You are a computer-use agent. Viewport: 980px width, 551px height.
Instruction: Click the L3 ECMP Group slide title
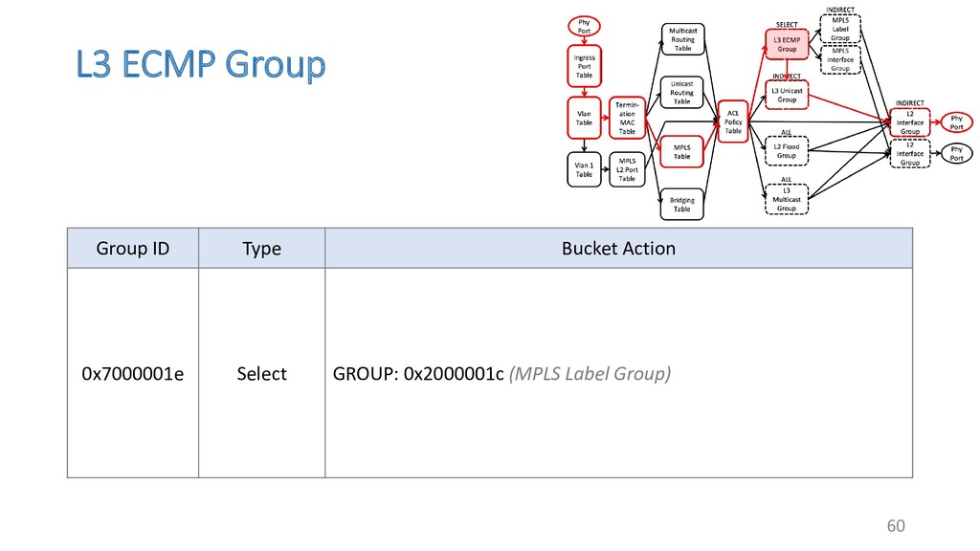point(201,65)
